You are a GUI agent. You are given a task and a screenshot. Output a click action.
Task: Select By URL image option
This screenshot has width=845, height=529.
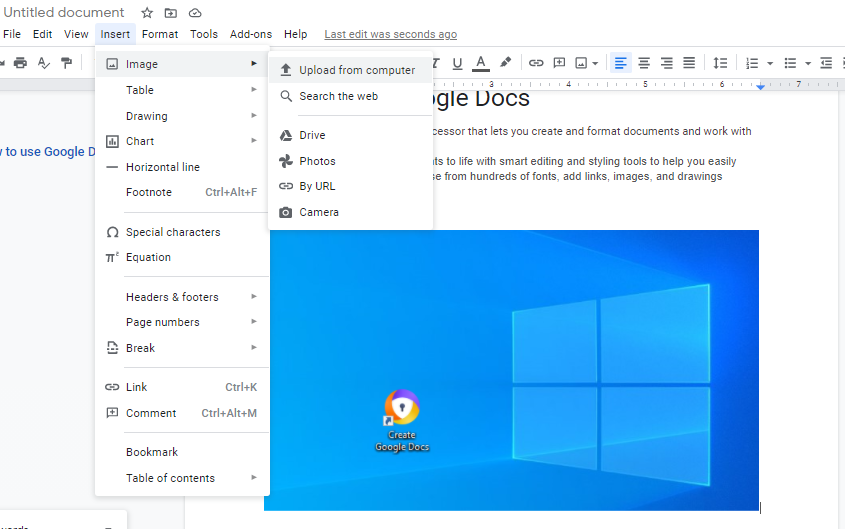point(350,186)
